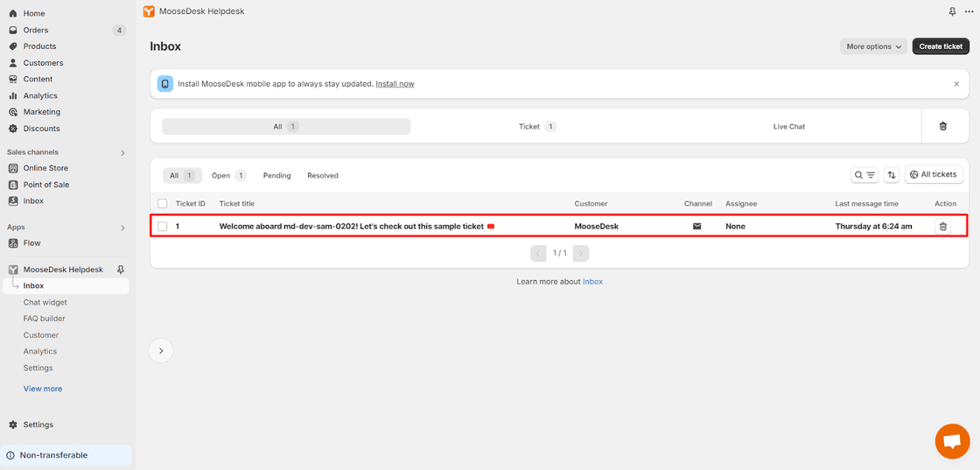Click the Ticket ID column header
980x470 pixels.
pos(191,204)
